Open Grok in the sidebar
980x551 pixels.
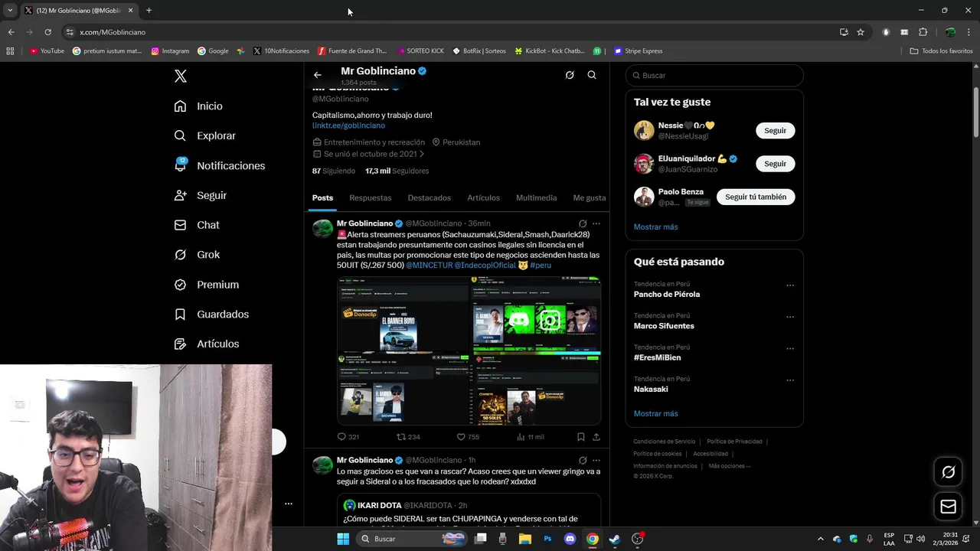(x=196, y=255)
